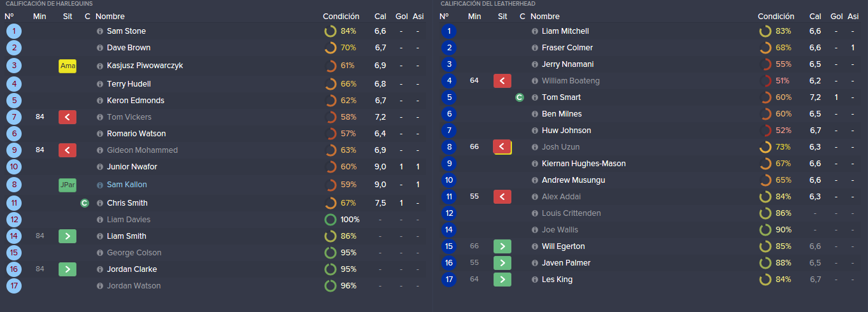Image resolution: width=868 pixels, height=312 pixels.
Task: Click green JPar badge beside Sam Kallon
Action: tap(68, 185)
